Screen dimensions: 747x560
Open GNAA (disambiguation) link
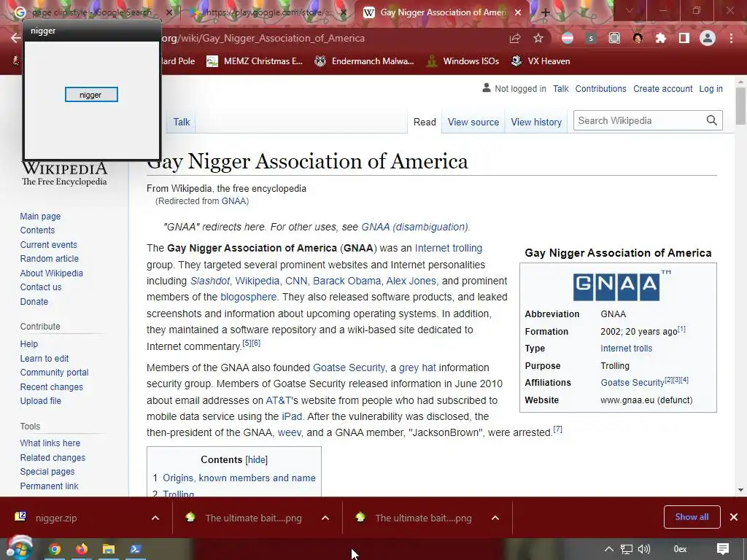[414, 227]
